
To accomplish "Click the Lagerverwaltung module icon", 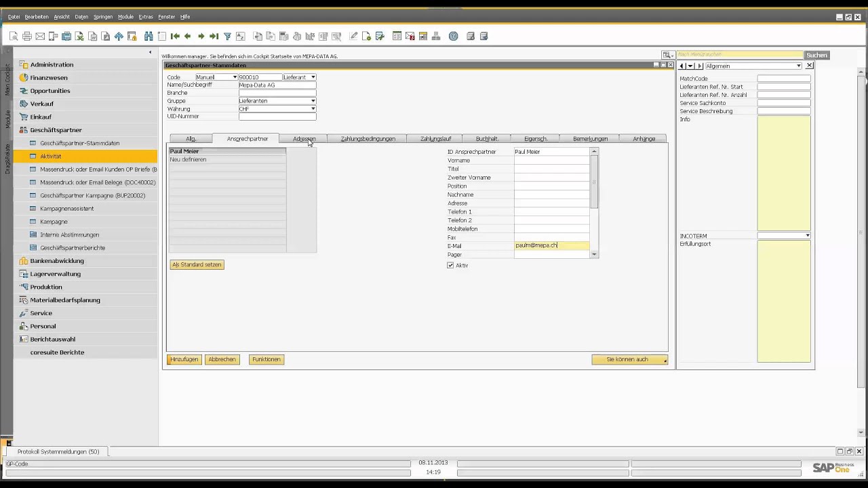I will [24, 274].
